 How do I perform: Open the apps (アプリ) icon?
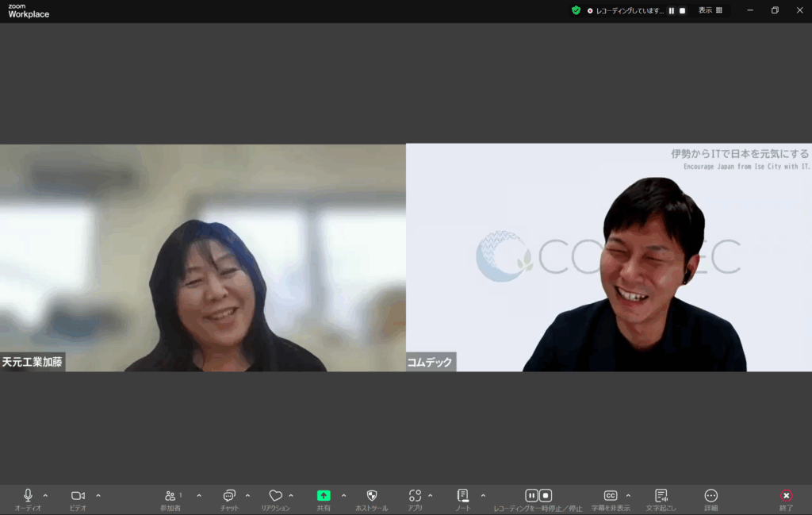click(x=415, y=495)
